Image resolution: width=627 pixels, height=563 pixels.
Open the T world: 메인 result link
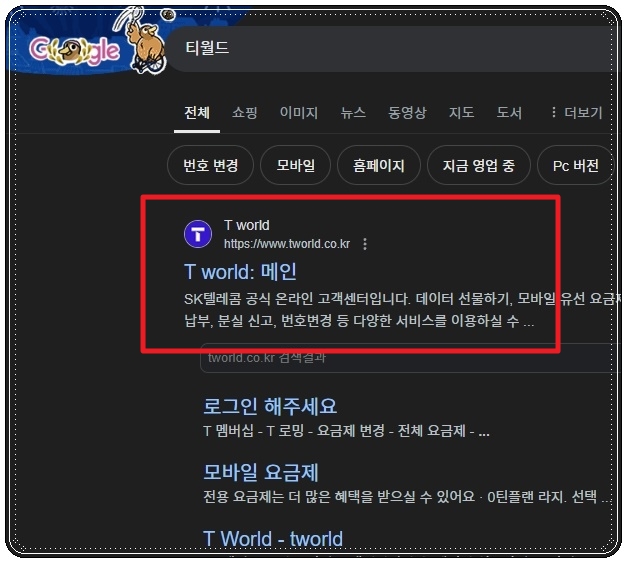(x=240, y=272)
